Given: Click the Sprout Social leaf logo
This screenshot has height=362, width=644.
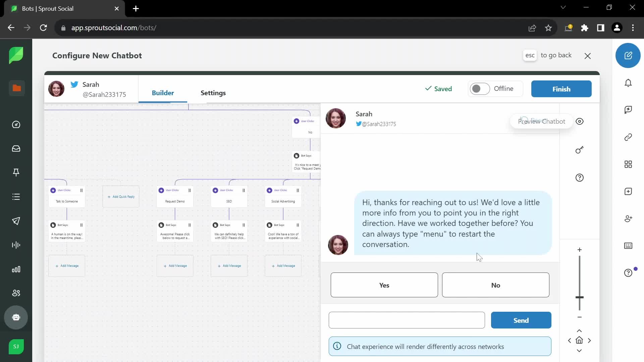Looking at the screenshot, I should coord(16,55).
